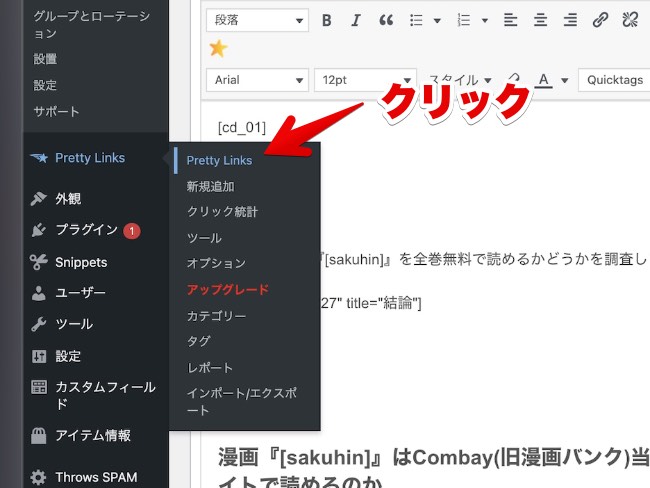This screenshot has height=488, width=650.
Task: Toggle bold formatting in editor toolbar
Action: click(327, 20)
